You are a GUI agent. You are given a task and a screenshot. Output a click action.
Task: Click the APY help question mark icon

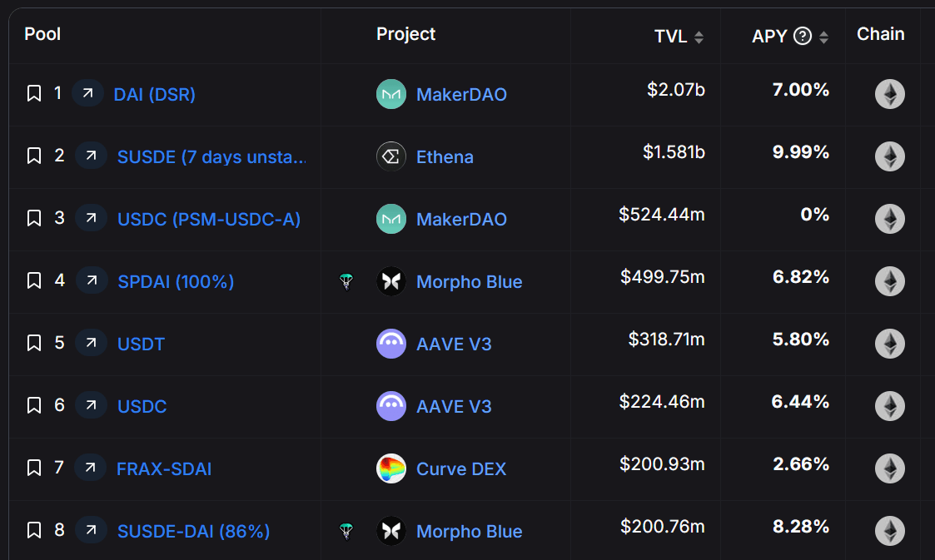pyautogui.click(x=803, y=37)
